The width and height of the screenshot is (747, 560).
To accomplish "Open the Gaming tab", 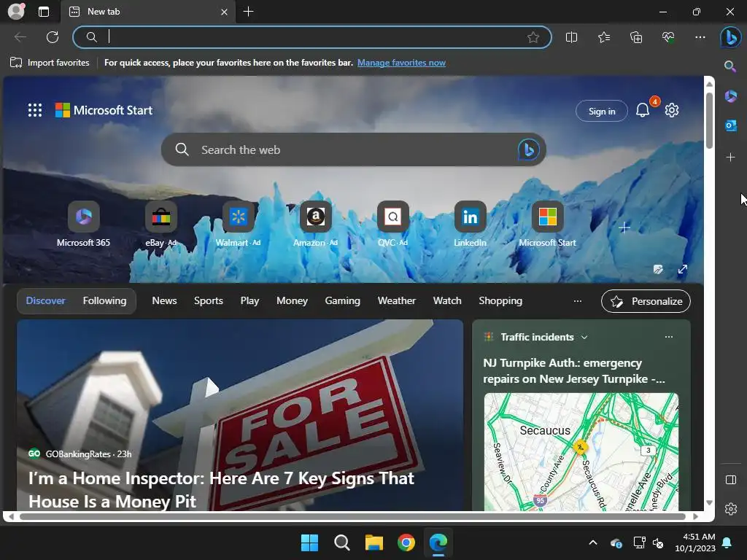I will (343, 301).
